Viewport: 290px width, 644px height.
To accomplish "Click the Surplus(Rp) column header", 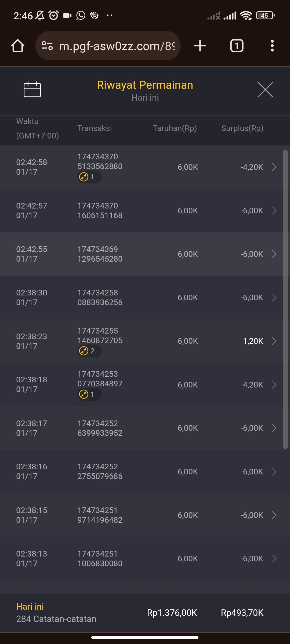I will [x=242, y=128].
